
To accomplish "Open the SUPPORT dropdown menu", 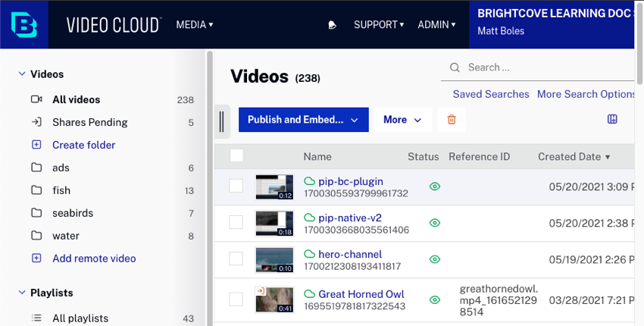I will click(379, 25).
